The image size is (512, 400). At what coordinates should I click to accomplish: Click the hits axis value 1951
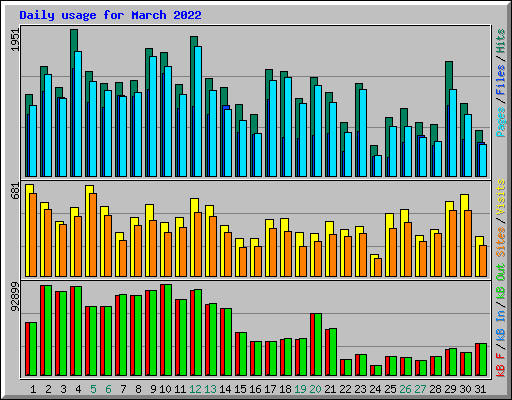[x=15, y=40]
